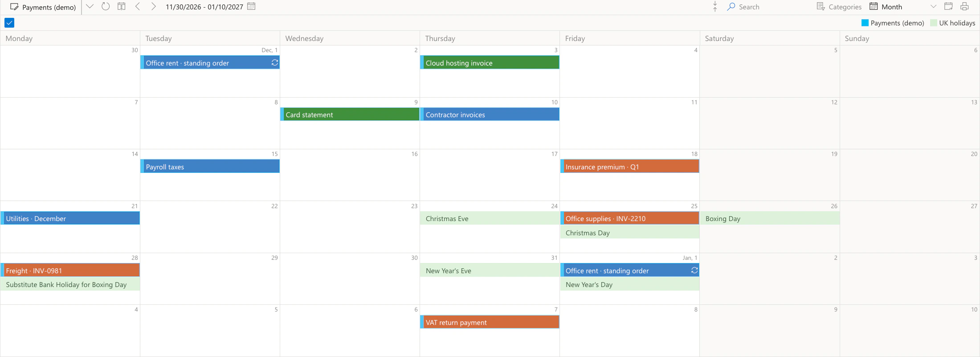
Task: Open the Card statement event
Action: point(350,115)
